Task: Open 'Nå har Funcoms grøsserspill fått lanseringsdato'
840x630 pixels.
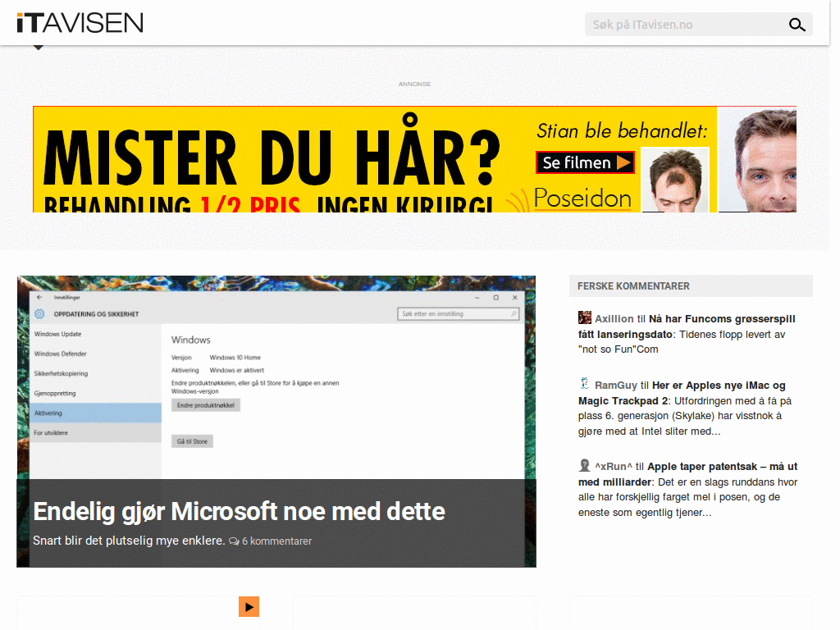Action: pyautogui.click(x=687, y=326)
